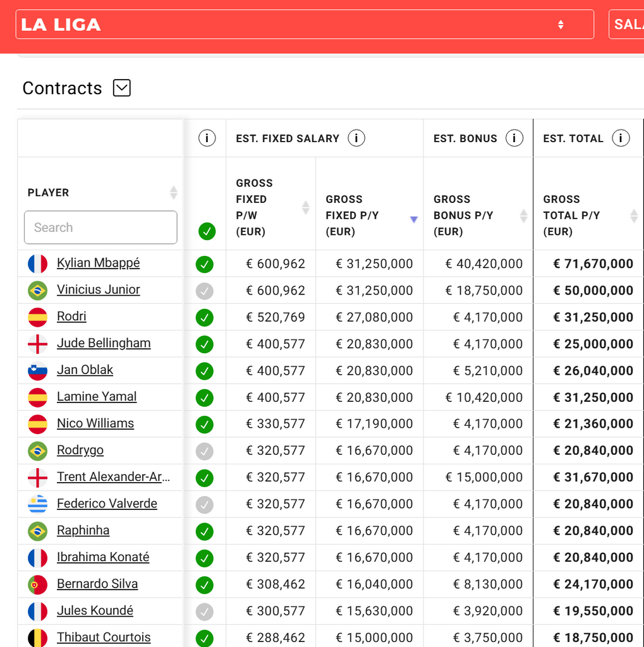This screenshot has width=644, height=647.
Task: Click Belgium flag next to Thibaut Courtois
Action: [x=37, y=638]
